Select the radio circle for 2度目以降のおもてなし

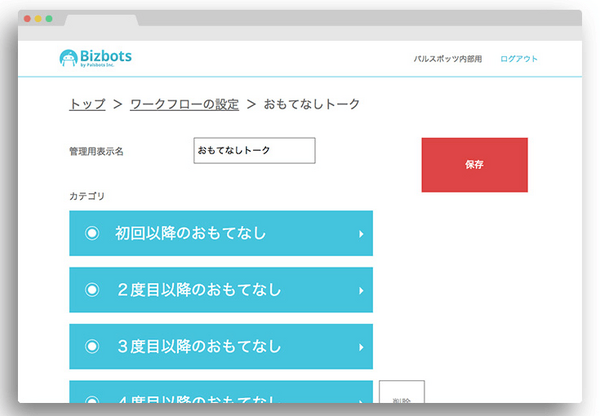[x=92, y=290]
